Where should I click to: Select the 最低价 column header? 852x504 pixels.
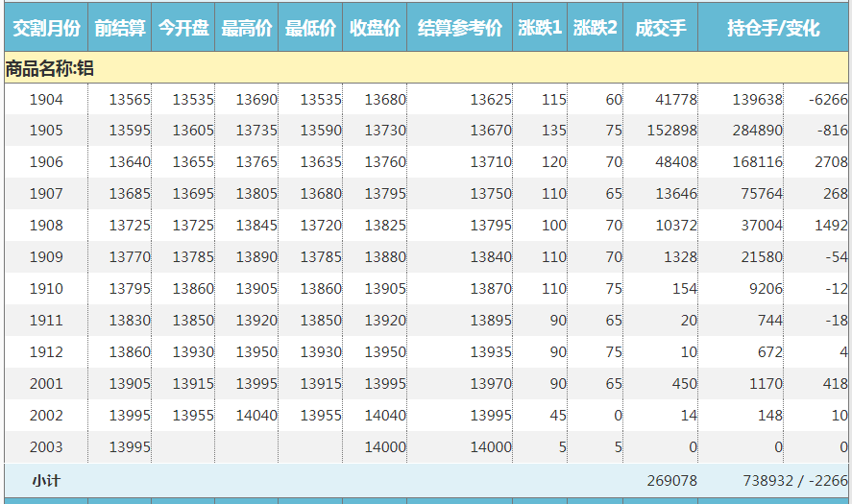tap(310, 29)
